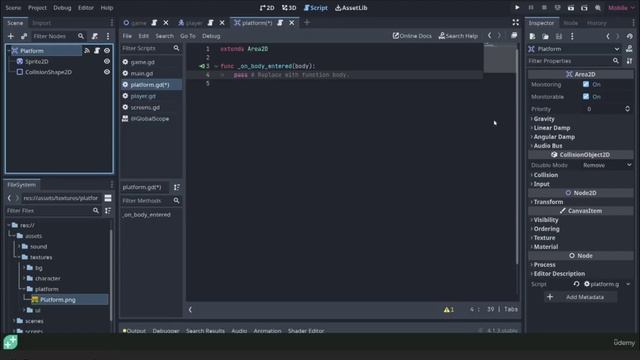The height and width of the screenshot is (360, 640).
Task: Click Add Metadata button
Action: click(580, 297)
